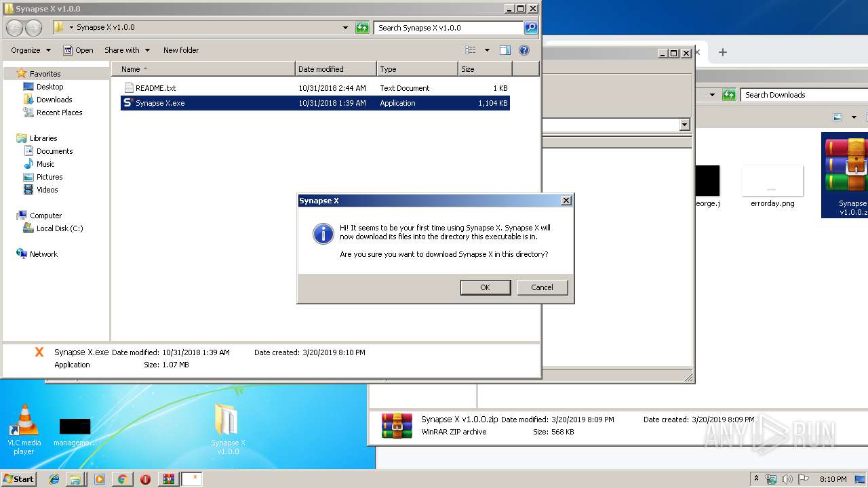Open Opera browser from the taskbar
Image resolution: width=868 pixels, height=488 pixels.
pyautogui.click(x=145, y=479)
